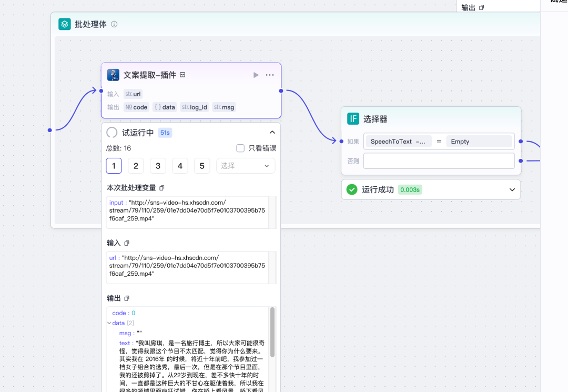Click the info icon beside 批处理体
This screenshot has height=392, width=568.
pos(114,24)
